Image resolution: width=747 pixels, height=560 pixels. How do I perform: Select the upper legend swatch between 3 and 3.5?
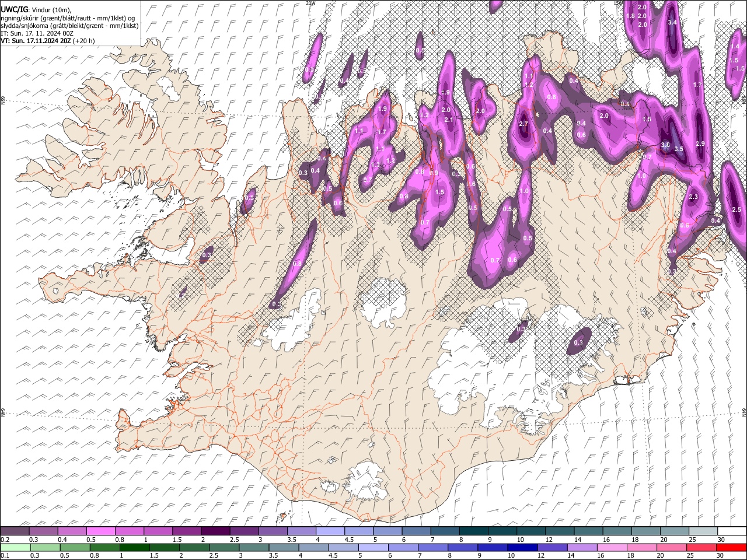pyautogui.click(x=273, y=531)
